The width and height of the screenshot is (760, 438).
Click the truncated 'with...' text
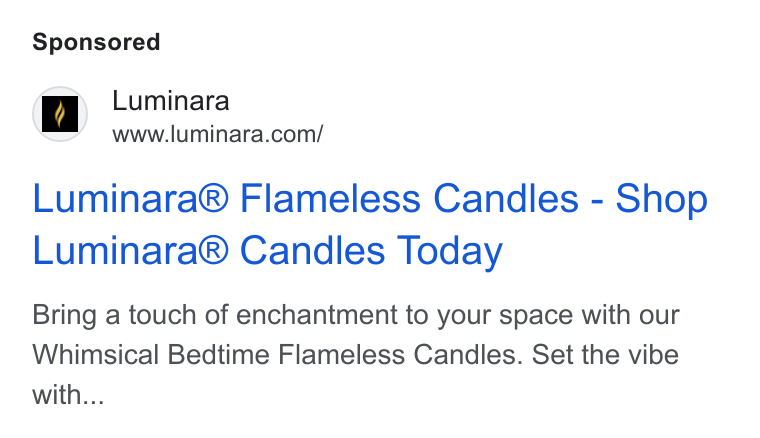pyautogui.click(x=68, y=394)
